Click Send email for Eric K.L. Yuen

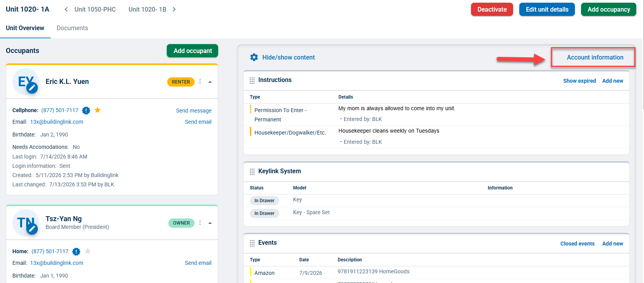pos(198,122)
